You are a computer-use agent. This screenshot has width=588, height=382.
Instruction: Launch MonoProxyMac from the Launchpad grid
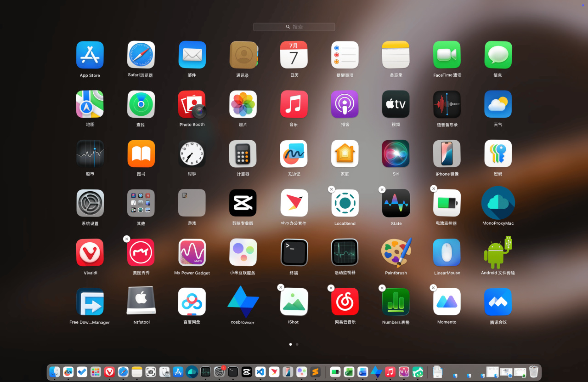(498, 203)
